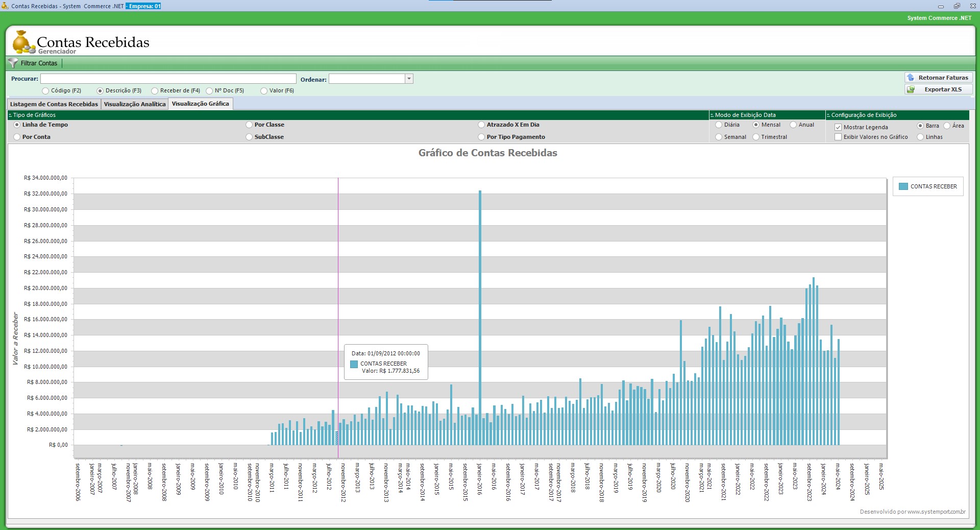980x530 pixels.
Task: Choose the Área chart style
Action: 947,126
